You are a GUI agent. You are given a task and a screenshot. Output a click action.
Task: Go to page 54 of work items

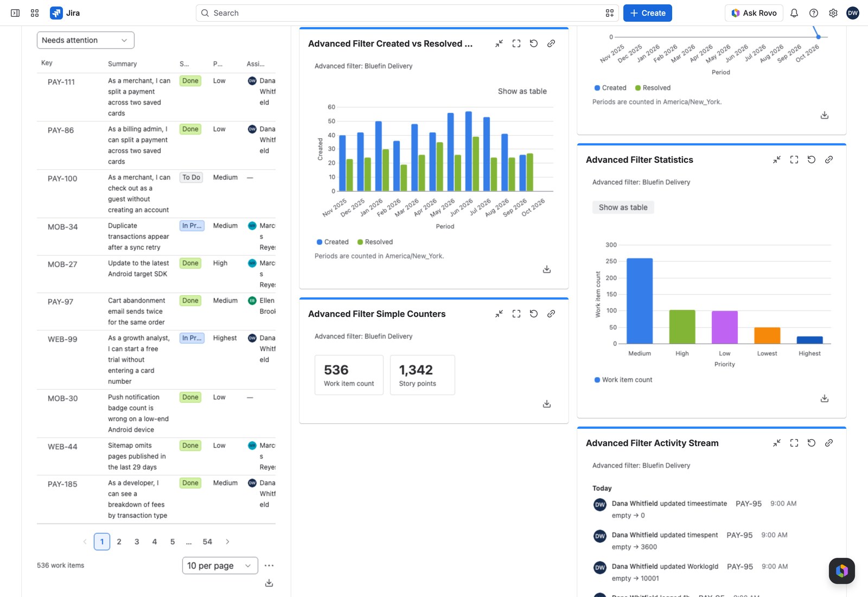click(207, 542)
